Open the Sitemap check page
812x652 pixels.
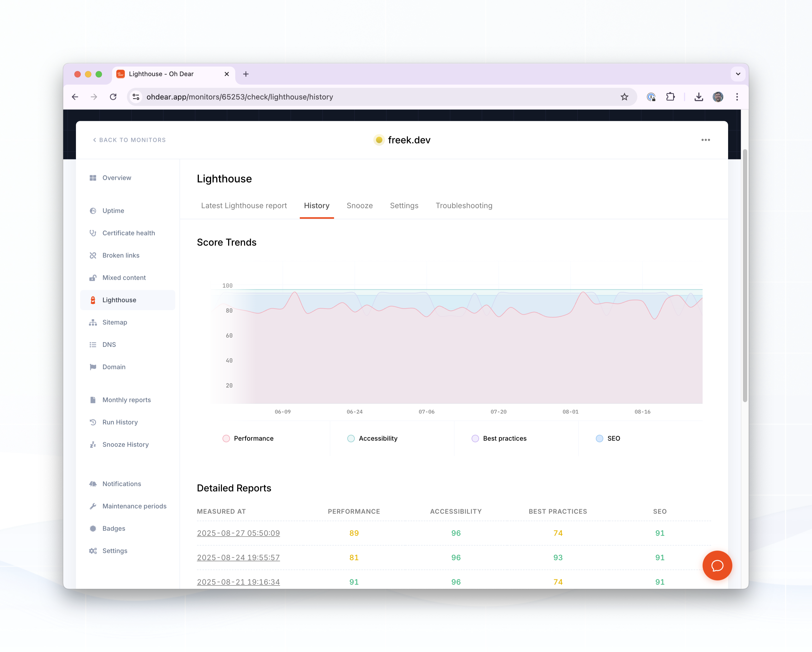pos(114,322)
